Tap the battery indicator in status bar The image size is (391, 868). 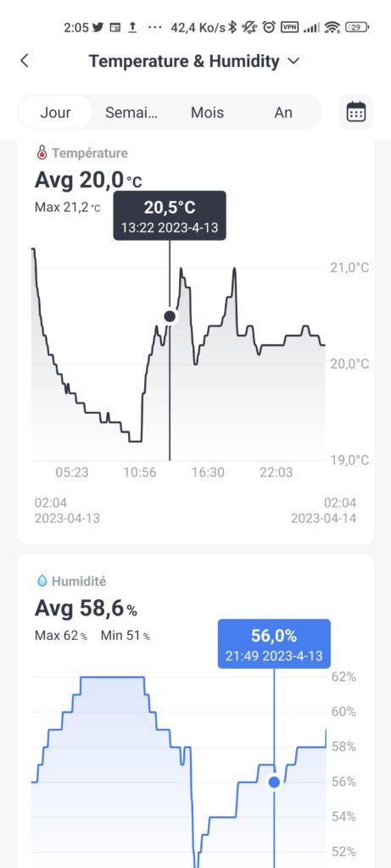[357, 27]
